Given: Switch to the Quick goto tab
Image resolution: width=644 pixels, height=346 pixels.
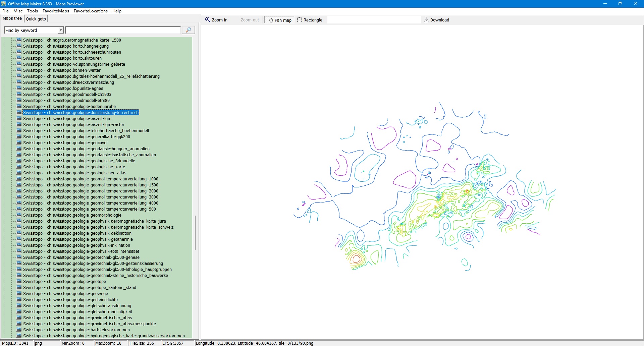Looking at the screenshot, I should [x=36, y=19].
